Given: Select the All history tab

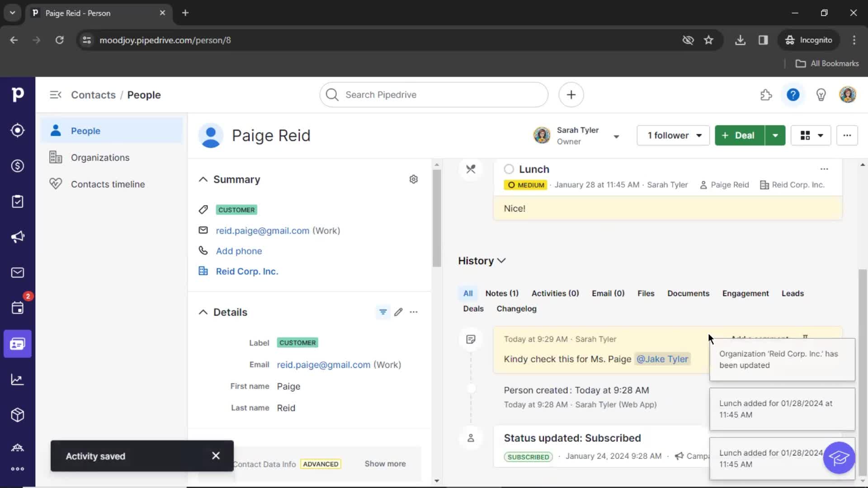Looking at the screenshot, I should tap(468, 293).
